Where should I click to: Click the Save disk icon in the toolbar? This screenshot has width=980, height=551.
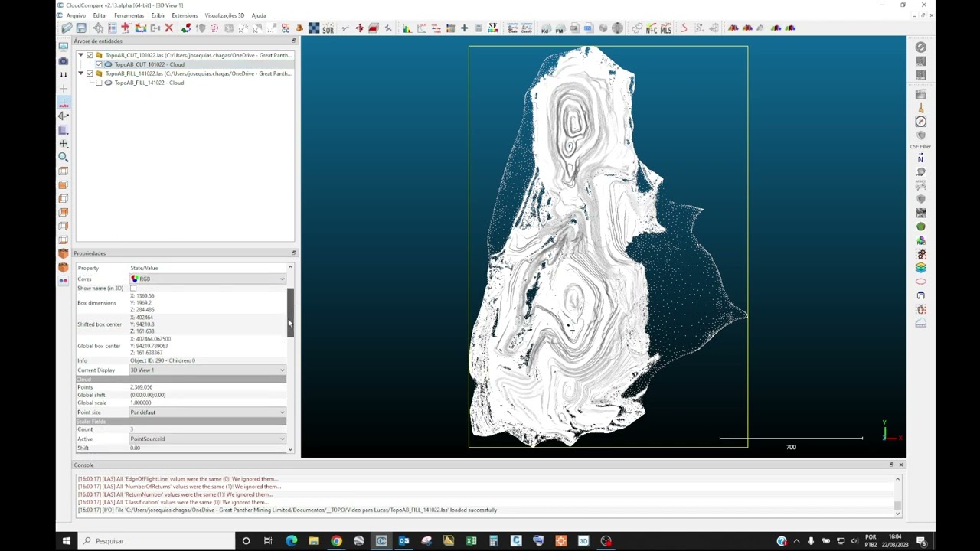pyautogui.click(x=81, y=28)
